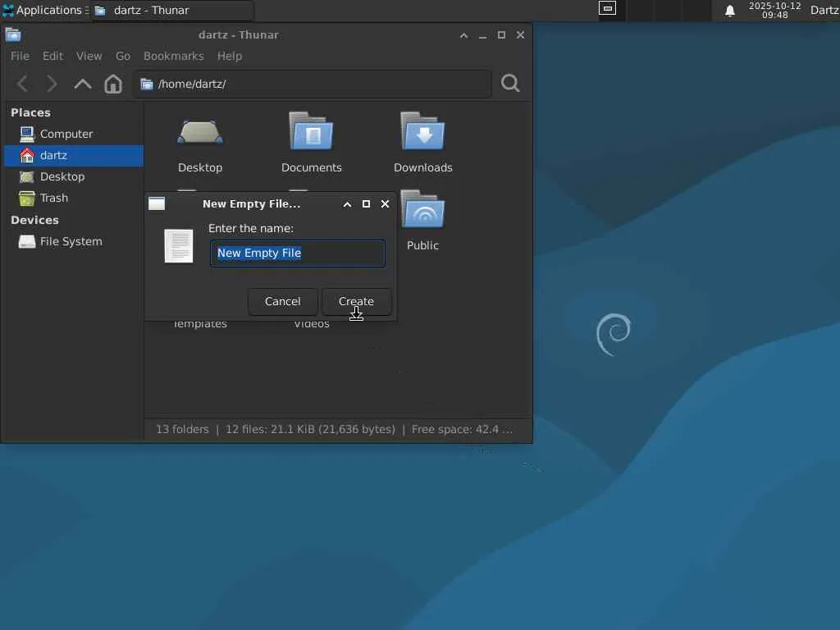Click Cancel in the New Empty File dialog
Screen dimensions: 840x630
(282, 302)
